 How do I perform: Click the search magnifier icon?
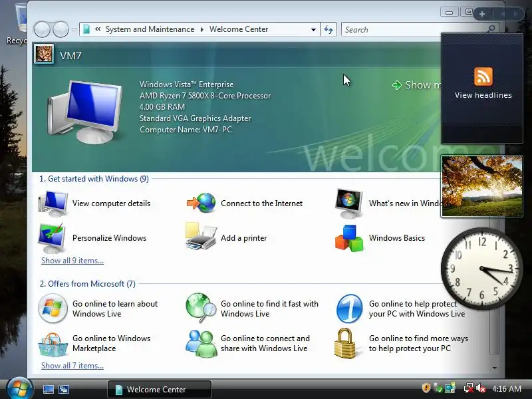pyautogui.click(x=491, y=29)
